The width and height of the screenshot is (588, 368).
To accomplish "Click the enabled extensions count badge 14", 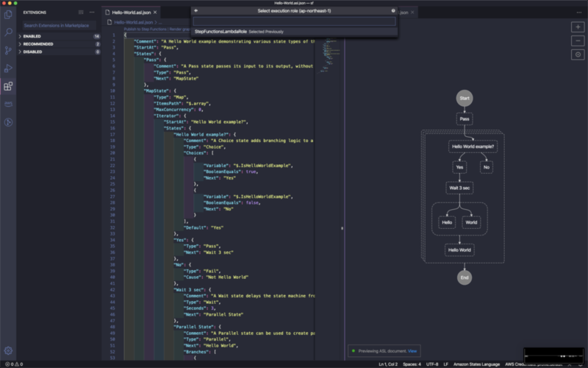I will pyautogui.click(x=96, y=36).
